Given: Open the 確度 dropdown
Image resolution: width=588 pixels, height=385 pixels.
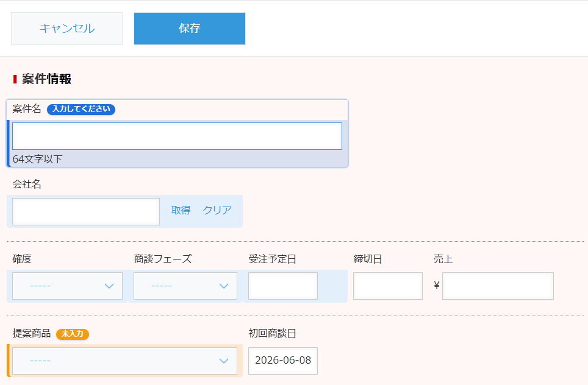Looking at the screenshot, I should pos(68,286).
